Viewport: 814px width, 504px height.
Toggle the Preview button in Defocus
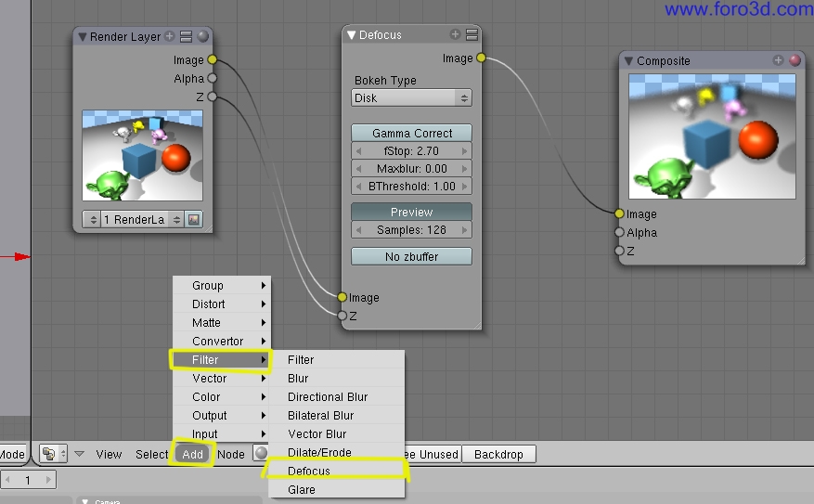411,212
